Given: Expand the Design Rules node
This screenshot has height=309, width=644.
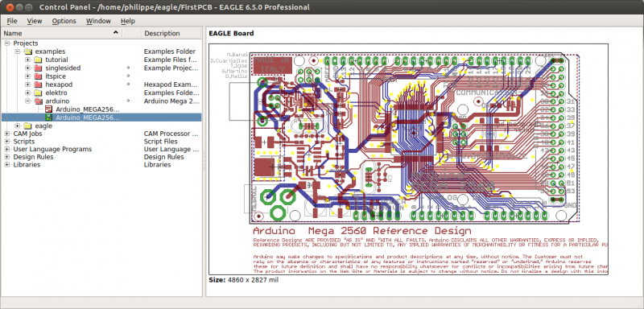Looking at the screenshot, I should point(7,157).
